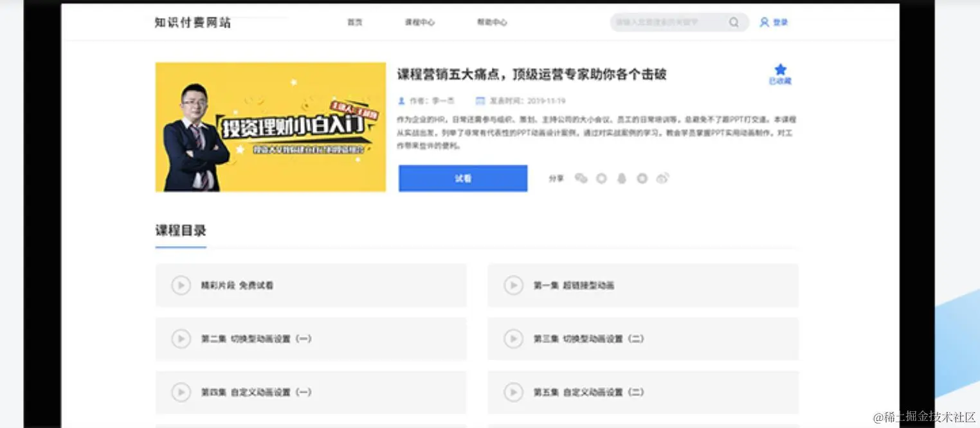Screen dimensions: 980x428
Task: Click the yellow course cover thumbnail
Action: coord(270,126)
